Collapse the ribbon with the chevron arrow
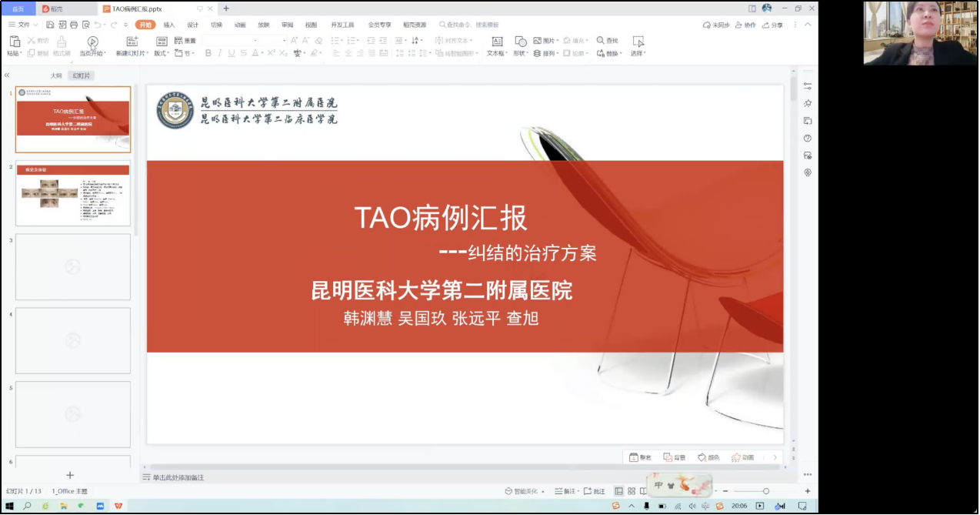Image resolution: width=980 pixels, height=515 pixels. tap(807, 25)
